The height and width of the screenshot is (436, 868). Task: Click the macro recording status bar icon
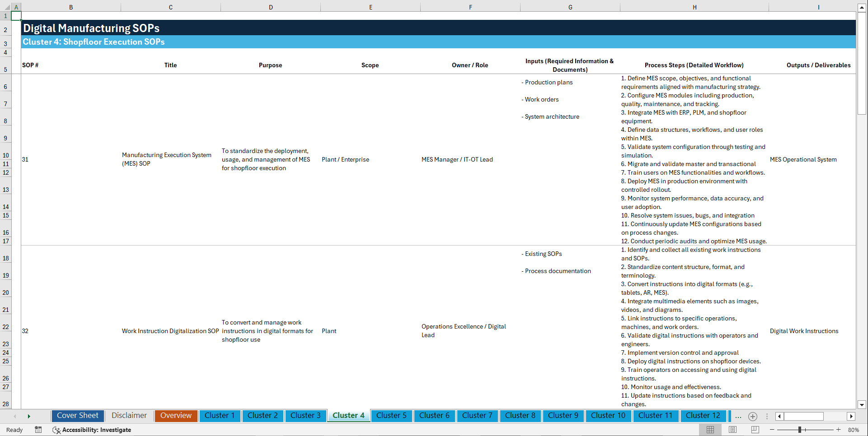[38, 430]
